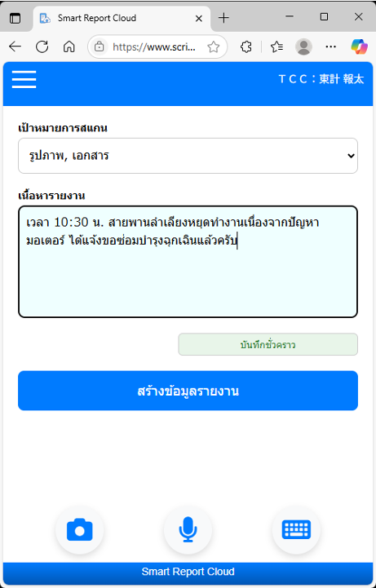View site info lock icon
Screen dimensions: 376x588
click(100, 46)
